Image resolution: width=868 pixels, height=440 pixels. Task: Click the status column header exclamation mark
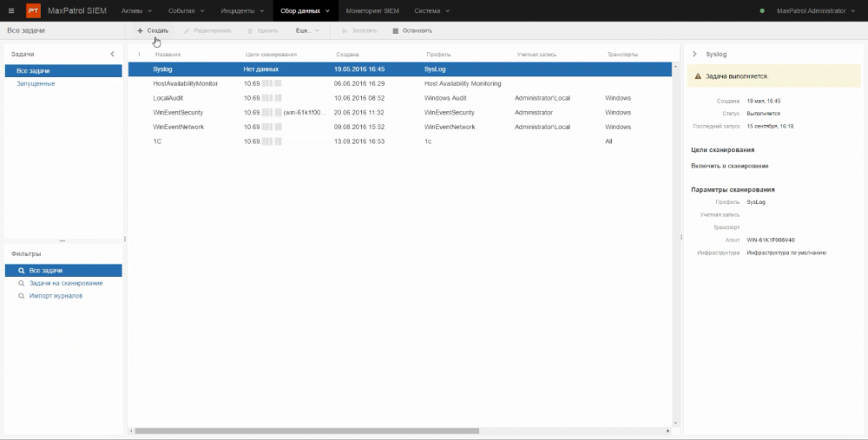[x=139, y=54]
